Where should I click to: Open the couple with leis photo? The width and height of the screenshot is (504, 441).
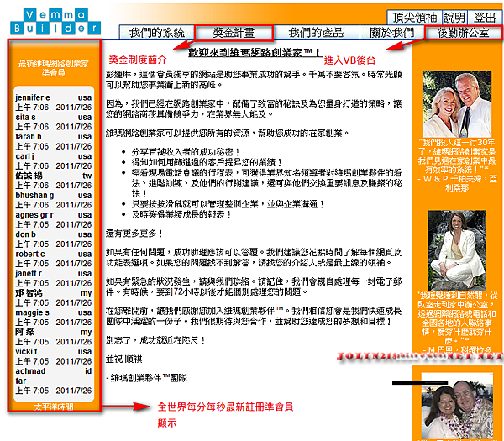tap(457, 407)
